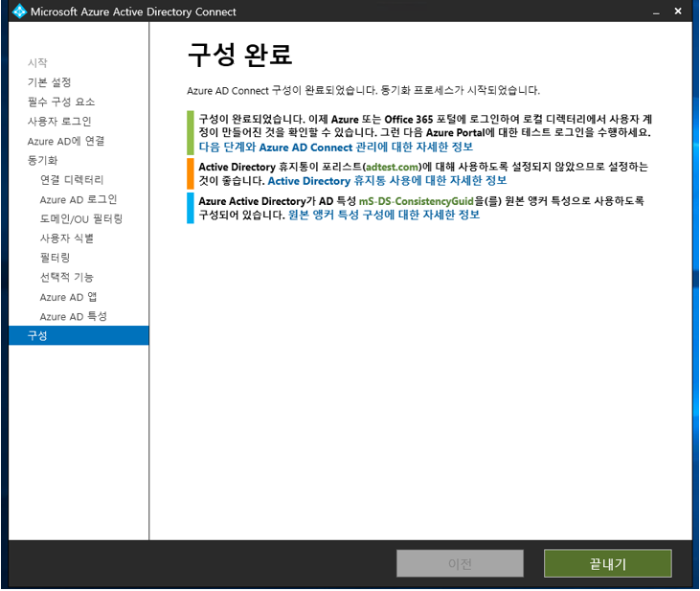This screenshot has width=700, height=591.
Task: Select the Azure AD 로그인 sub-step
Action: coord(79,199)
